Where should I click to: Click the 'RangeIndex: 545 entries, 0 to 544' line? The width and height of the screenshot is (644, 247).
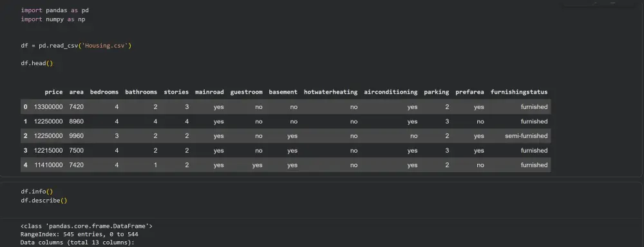pyautogui.click(x=79, y=234)
